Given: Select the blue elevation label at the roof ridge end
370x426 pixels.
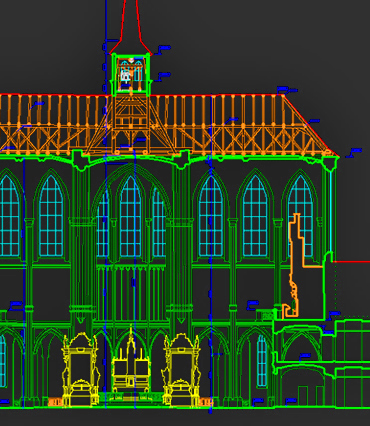Looking at the screenshot, I should (286, 89).
